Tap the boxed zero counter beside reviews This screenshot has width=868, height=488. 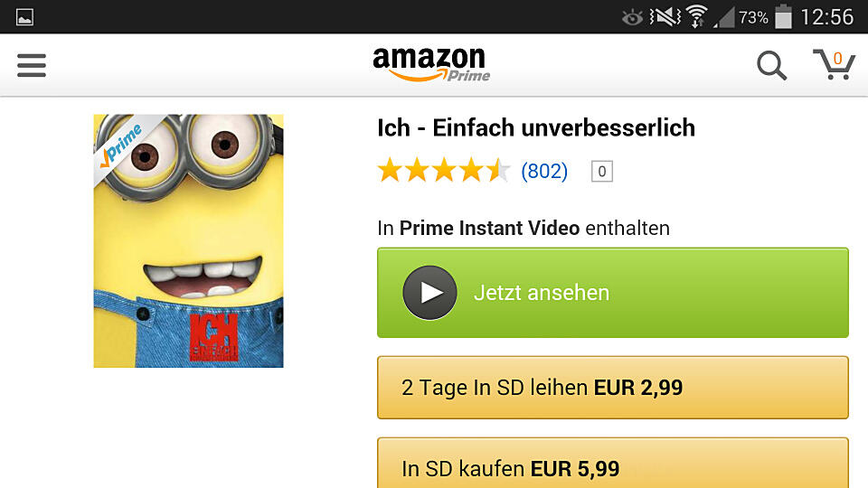point(602,171)
